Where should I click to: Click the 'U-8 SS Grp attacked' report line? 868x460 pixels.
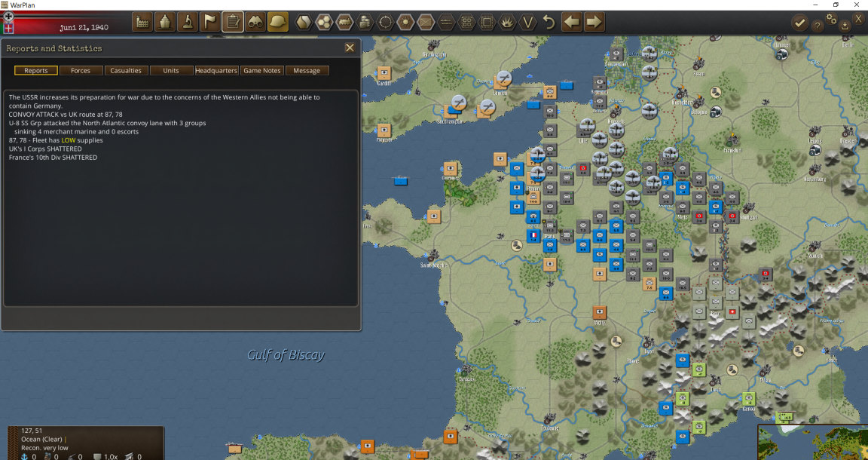point(108,123)
